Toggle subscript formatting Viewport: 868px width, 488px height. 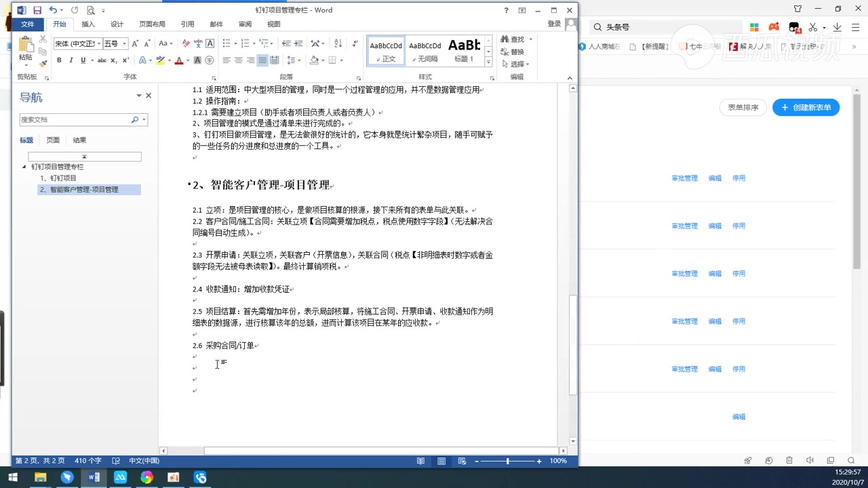[114, 60]
